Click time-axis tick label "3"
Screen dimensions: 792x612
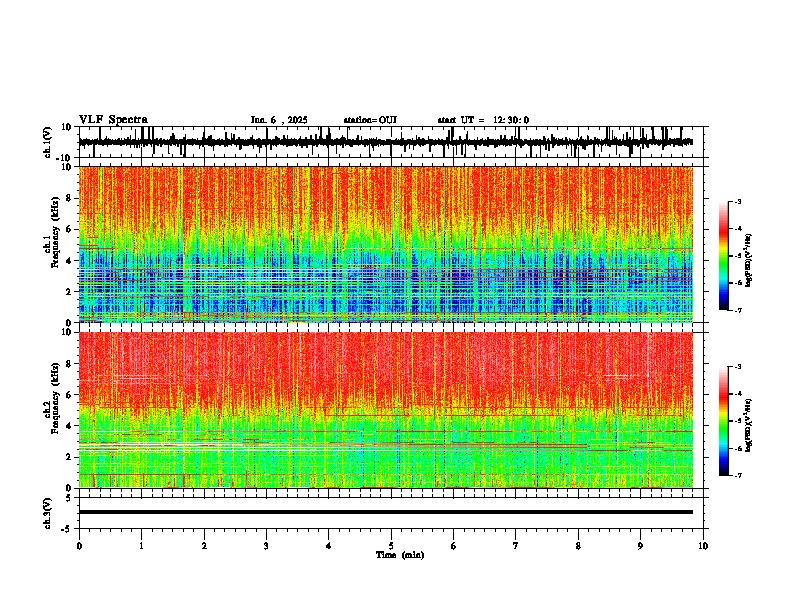pos(266,546)
